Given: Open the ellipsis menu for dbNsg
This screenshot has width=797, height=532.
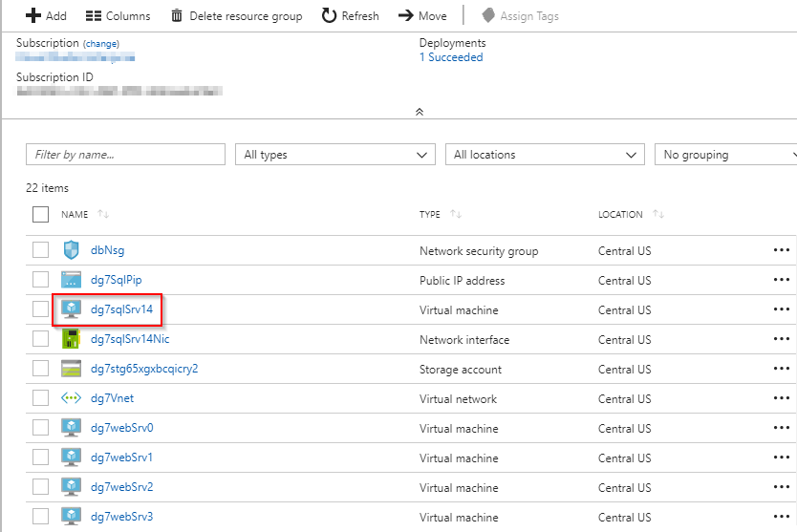Looking at the screenshot, I should pyautogui.click(x=782, y=250).
